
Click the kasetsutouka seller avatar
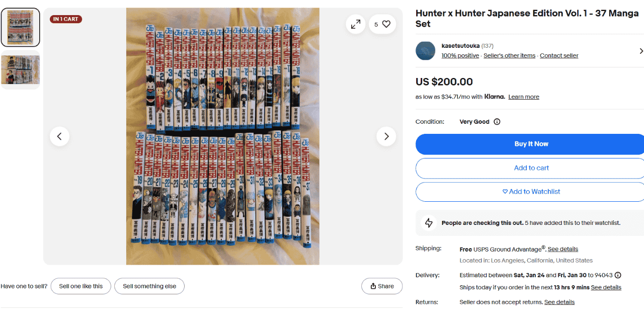coord(425,51)
